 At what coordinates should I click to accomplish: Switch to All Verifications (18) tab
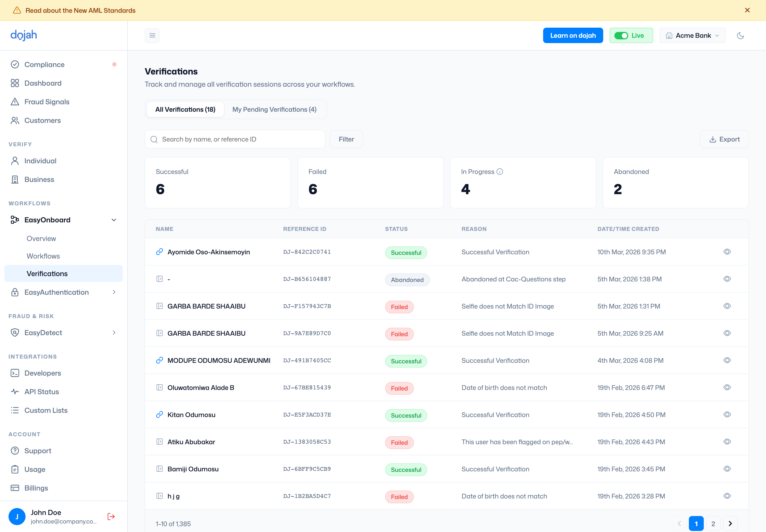185,109
